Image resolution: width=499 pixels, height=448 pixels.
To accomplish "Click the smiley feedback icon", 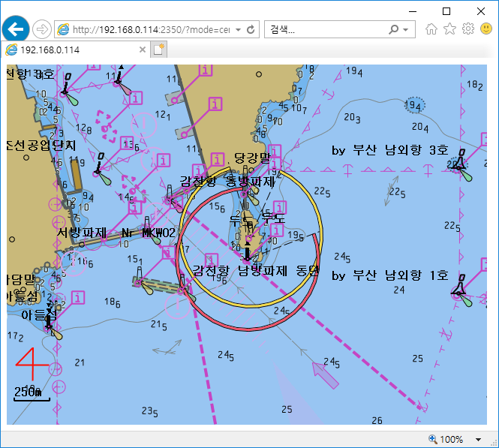I will point(485,29).
